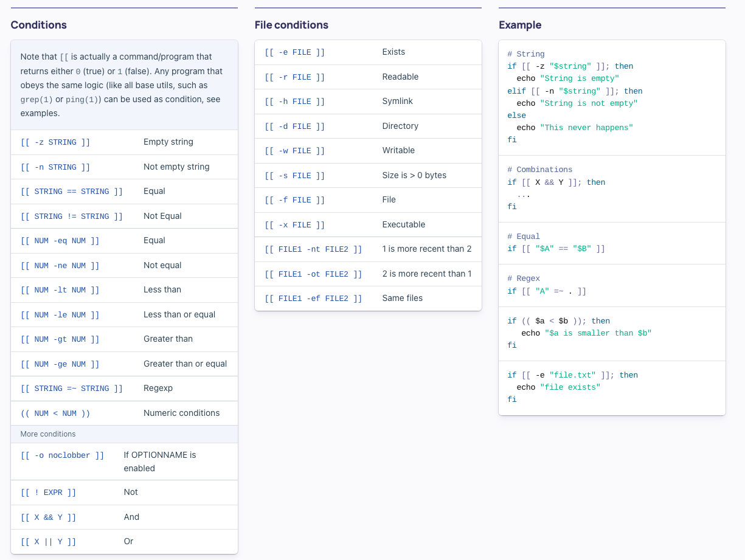Click '2 is more recent than 1'
This screenshot has height=560, width=745.
pyautogui.click(x=427, y=274)
